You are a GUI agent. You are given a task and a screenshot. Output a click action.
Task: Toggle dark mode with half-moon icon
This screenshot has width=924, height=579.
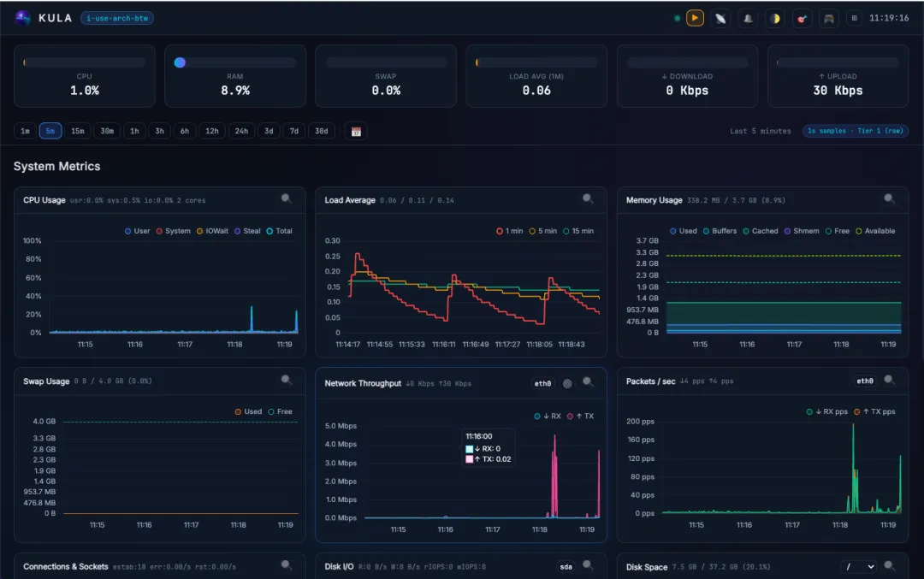click(775, 18)
